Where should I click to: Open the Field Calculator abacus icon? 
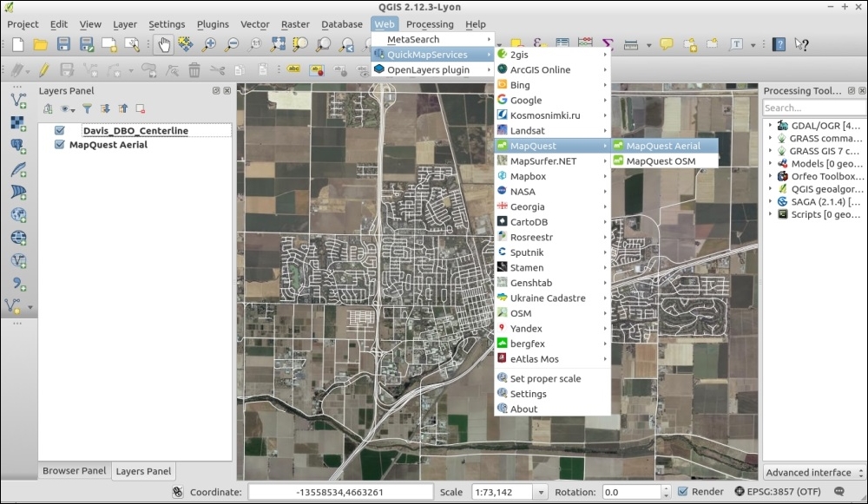(x=585, y=44)
